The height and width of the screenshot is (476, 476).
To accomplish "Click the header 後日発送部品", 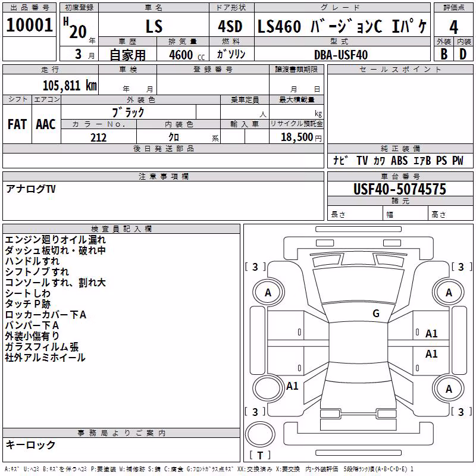I will pyautogui.click(x=164, y=148).
